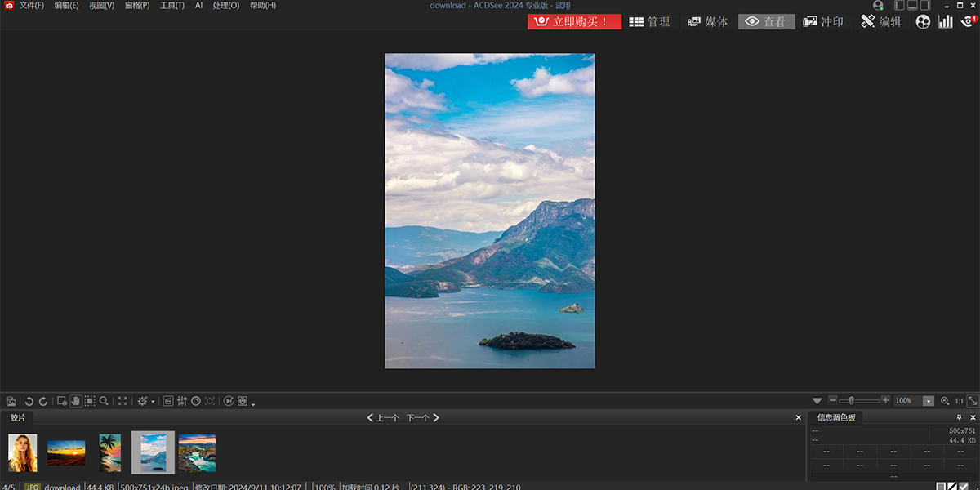Go to 下一个 next image
The width and height of the screenshot is (980, 490).
(423, 417)
